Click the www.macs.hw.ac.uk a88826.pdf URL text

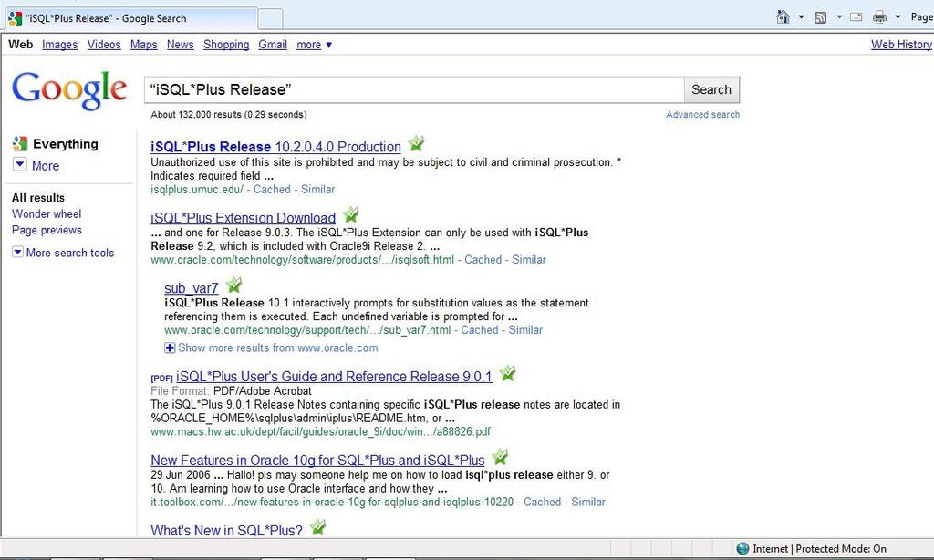320,432
